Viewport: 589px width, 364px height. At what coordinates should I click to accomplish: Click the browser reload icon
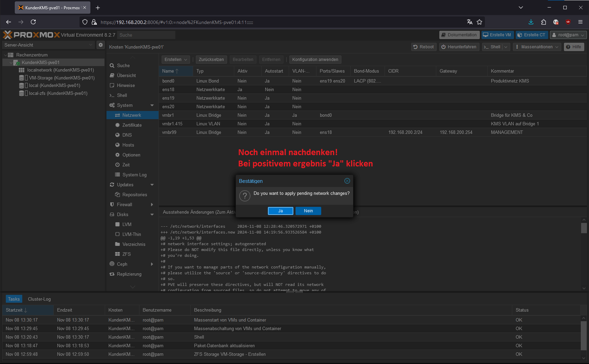pyautogui.click(x=33, y=22)
